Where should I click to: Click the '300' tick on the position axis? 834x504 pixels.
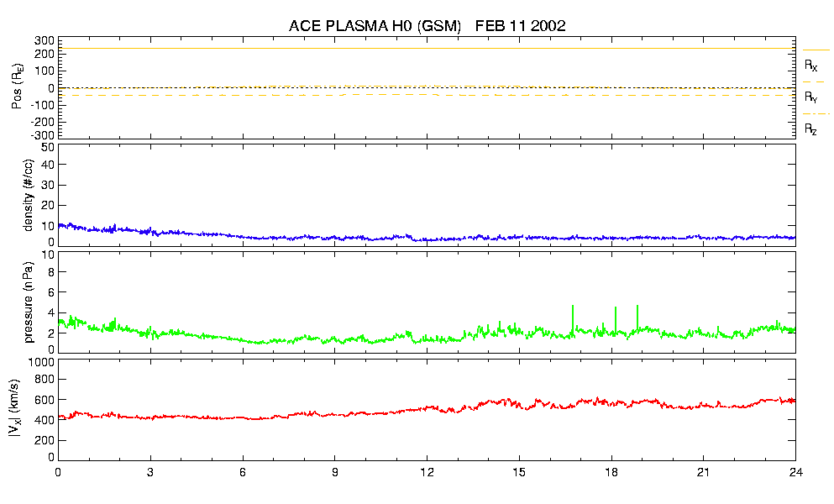tap(45, 41)
